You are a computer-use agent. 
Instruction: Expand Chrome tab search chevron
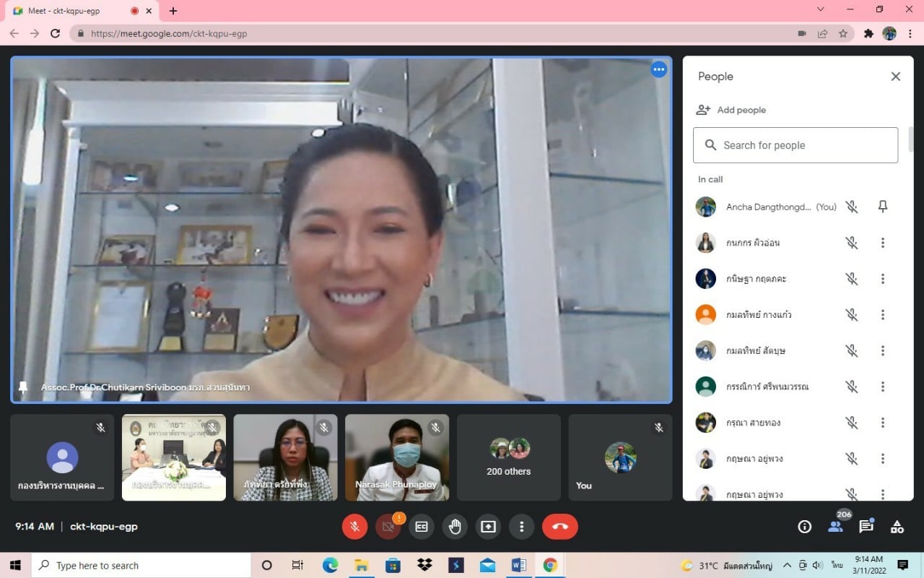pyautogui.click(x=820, y=10)
